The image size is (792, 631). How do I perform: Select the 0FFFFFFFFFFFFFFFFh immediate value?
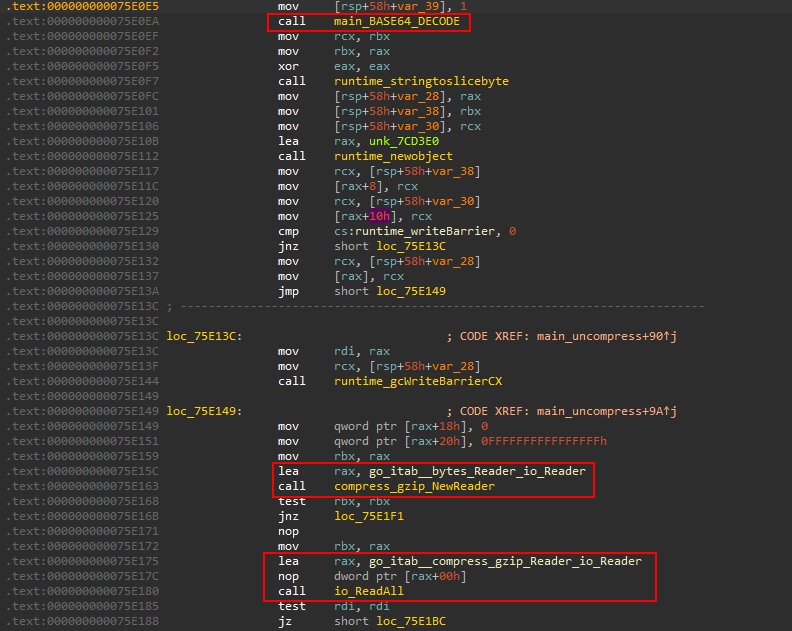pyautogui.click(x=543, y=442)
